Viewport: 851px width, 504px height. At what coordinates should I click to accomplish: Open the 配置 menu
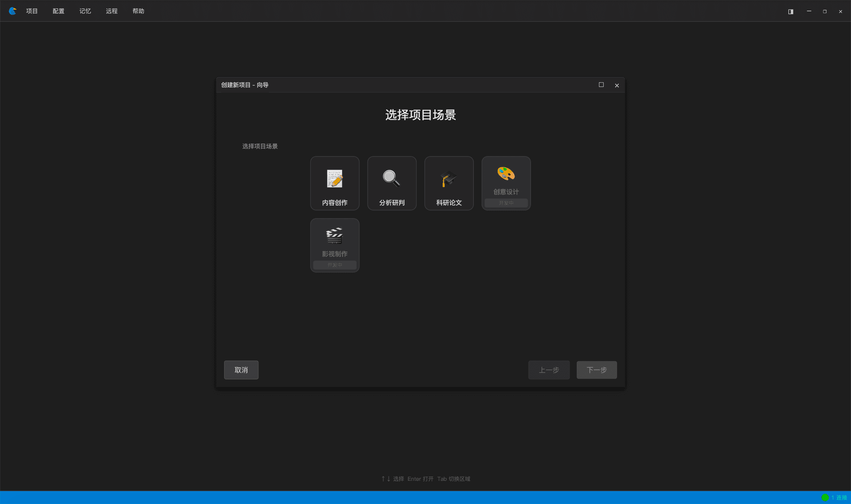[x=59, y=11]
